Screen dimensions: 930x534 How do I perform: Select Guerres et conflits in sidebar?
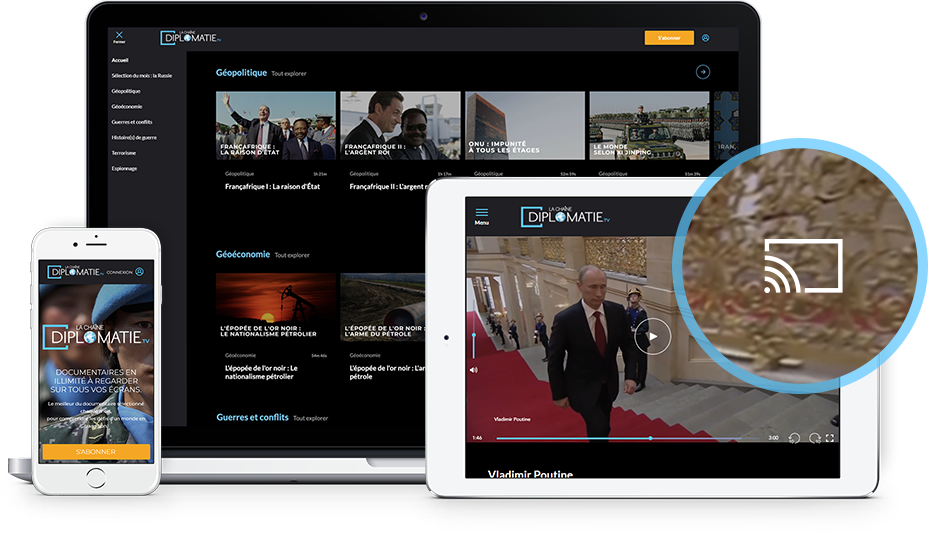(x=132, y=122)
